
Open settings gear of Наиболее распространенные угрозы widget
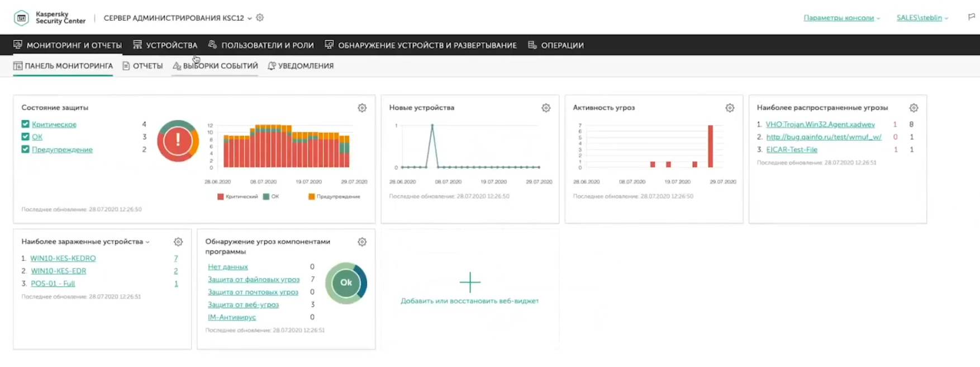(914, 108)
